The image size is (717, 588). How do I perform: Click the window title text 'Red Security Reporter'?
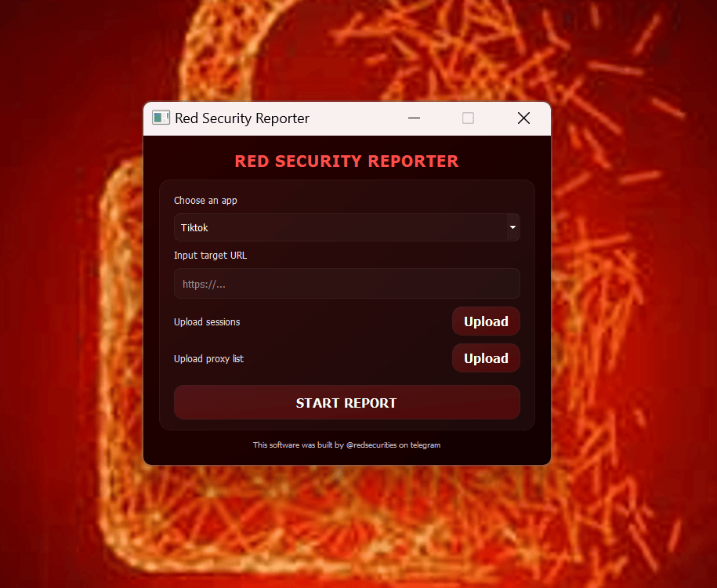click(x=242, y=118)
